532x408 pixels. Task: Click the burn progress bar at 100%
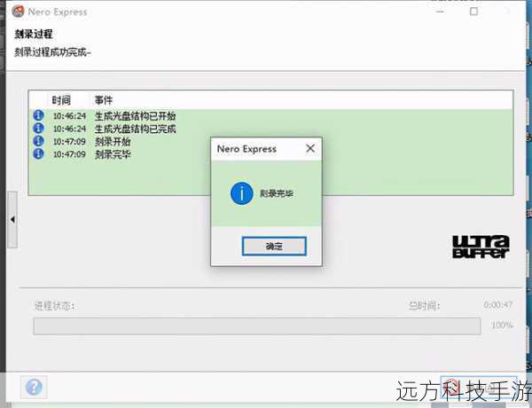(x=257, y=326)
